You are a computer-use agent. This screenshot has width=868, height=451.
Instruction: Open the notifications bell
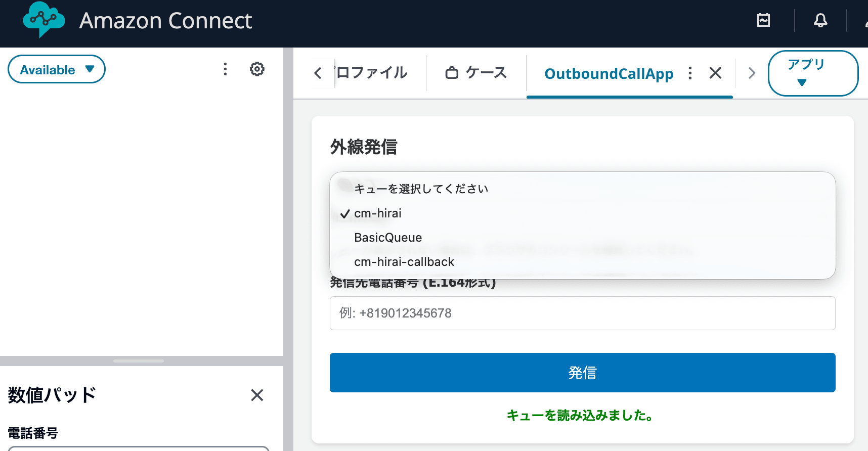point(820,20)
